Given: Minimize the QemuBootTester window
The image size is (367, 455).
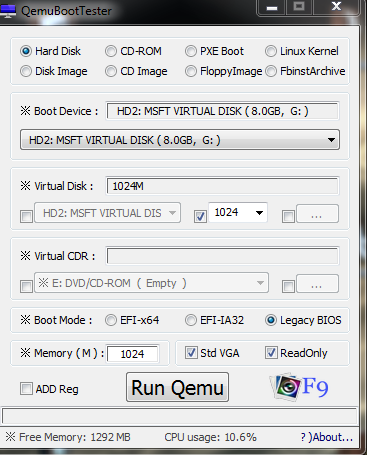Looking at the screenshot, I should 272,7.
